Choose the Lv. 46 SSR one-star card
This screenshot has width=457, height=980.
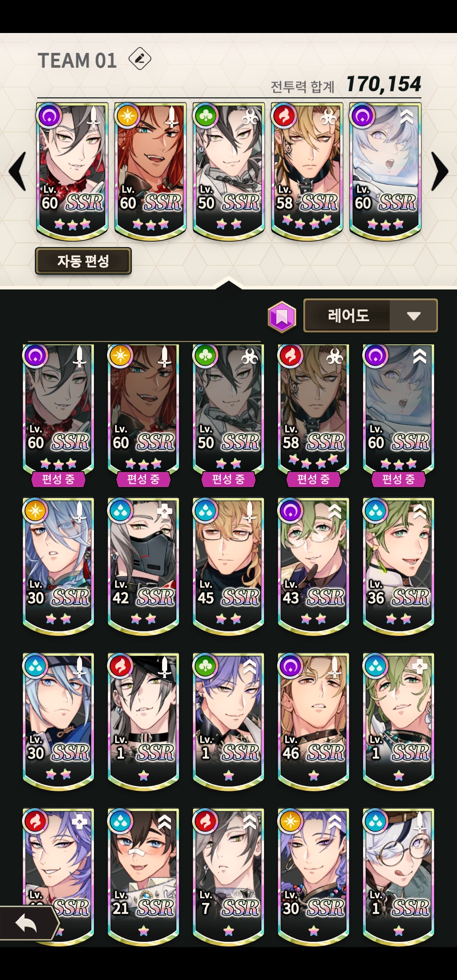314,721
